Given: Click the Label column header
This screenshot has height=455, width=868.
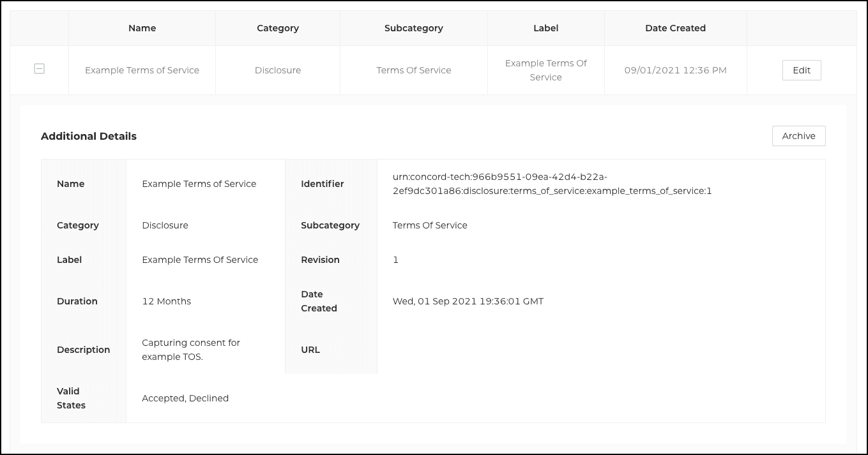Looking at the screenshot, I should click(545, 28).
